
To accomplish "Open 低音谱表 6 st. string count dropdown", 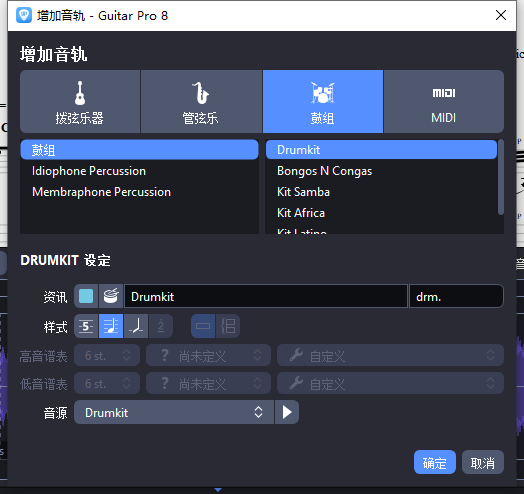I will point(107,383).
